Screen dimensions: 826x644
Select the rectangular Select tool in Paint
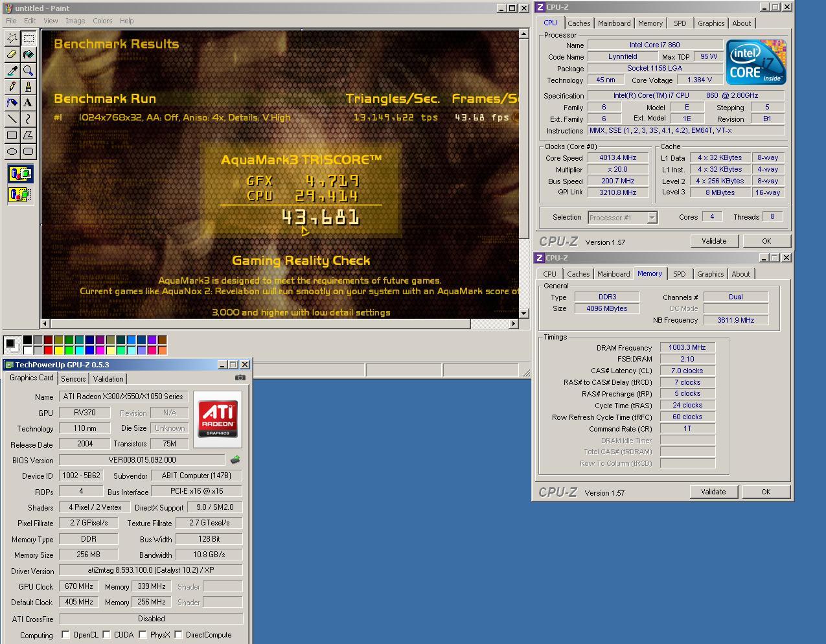click(x=29, y=38)
